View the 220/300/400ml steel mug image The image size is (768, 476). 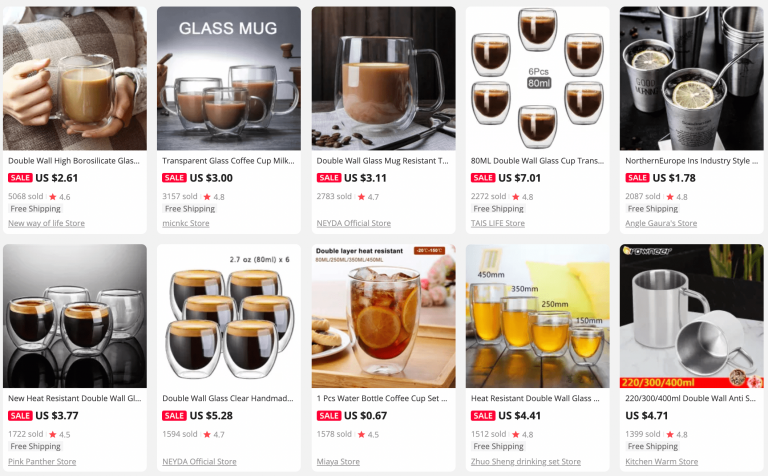pos(692,316)
